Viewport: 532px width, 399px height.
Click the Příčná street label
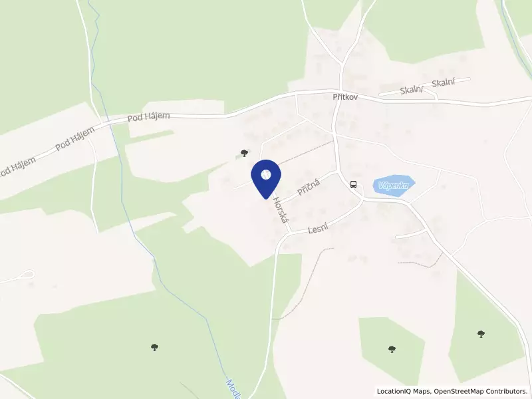pos(309,188)
